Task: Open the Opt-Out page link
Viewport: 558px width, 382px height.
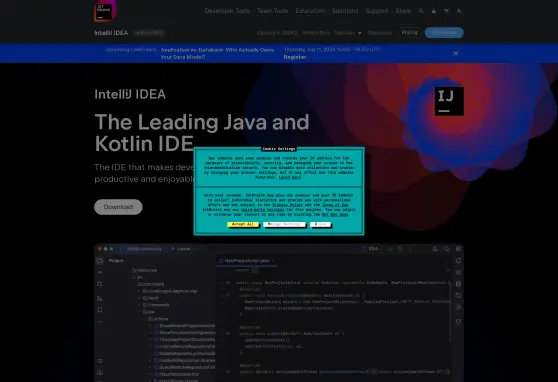Action: click(x=335, y=215)
